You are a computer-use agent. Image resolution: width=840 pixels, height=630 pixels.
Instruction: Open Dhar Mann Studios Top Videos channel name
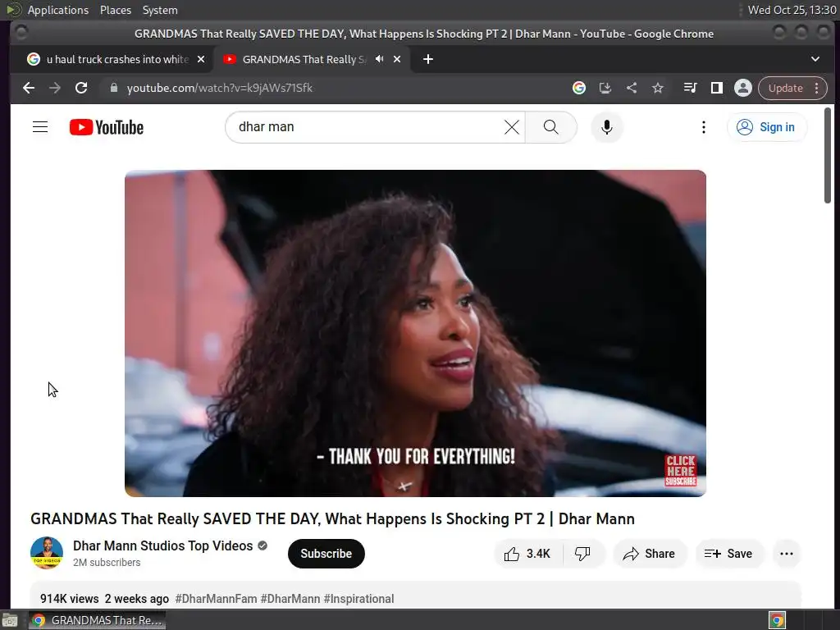163,546
